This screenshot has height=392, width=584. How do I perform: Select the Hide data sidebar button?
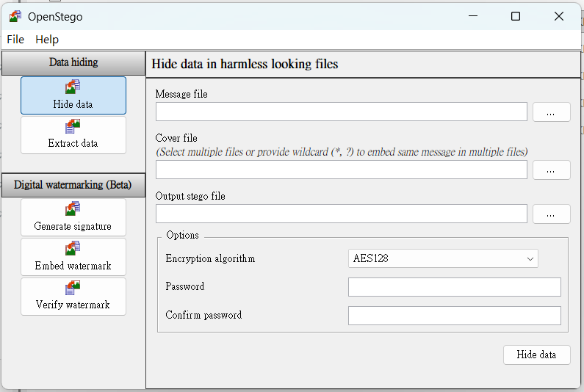click(x=73, y=95)
